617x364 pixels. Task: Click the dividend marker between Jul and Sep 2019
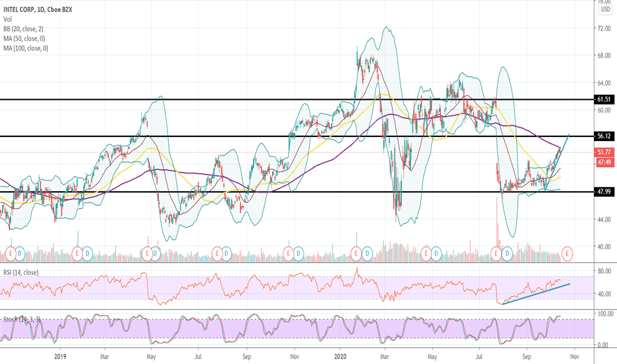(226, 254)
